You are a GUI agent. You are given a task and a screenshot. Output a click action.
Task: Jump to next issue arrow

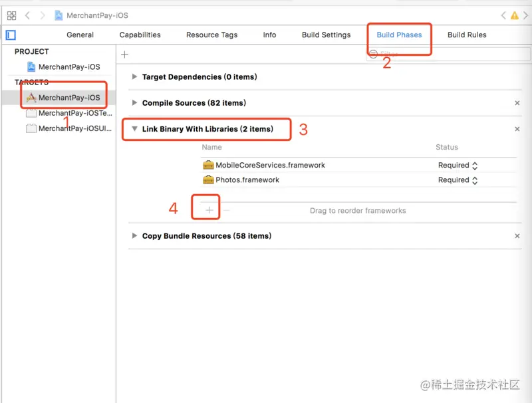(525, 15)
